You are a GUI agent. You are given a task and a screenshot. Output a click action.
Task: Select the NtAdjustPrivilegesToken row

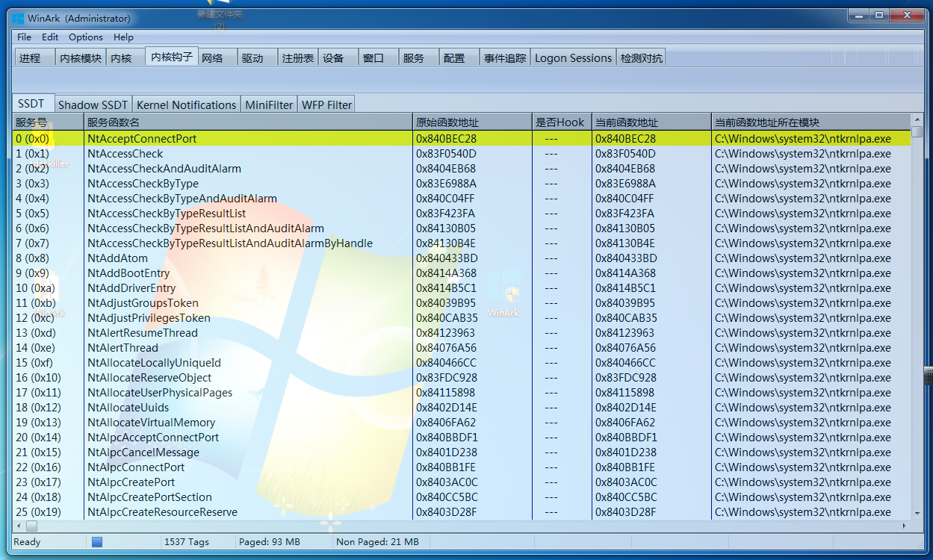[x=462, y=317]
